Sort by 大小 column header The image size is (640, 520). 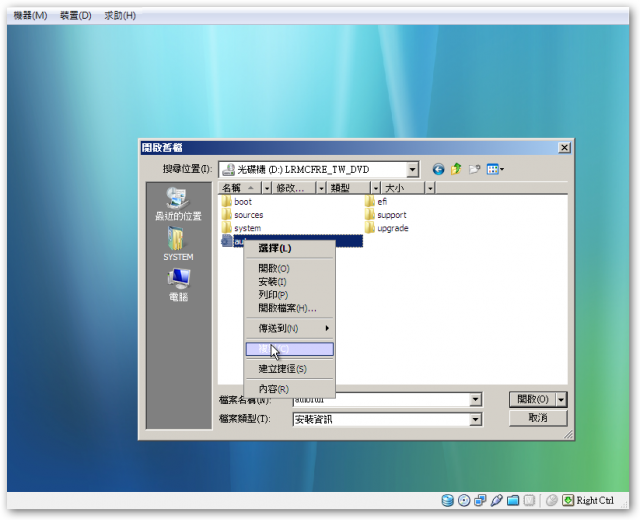click(x=403, y=188)
